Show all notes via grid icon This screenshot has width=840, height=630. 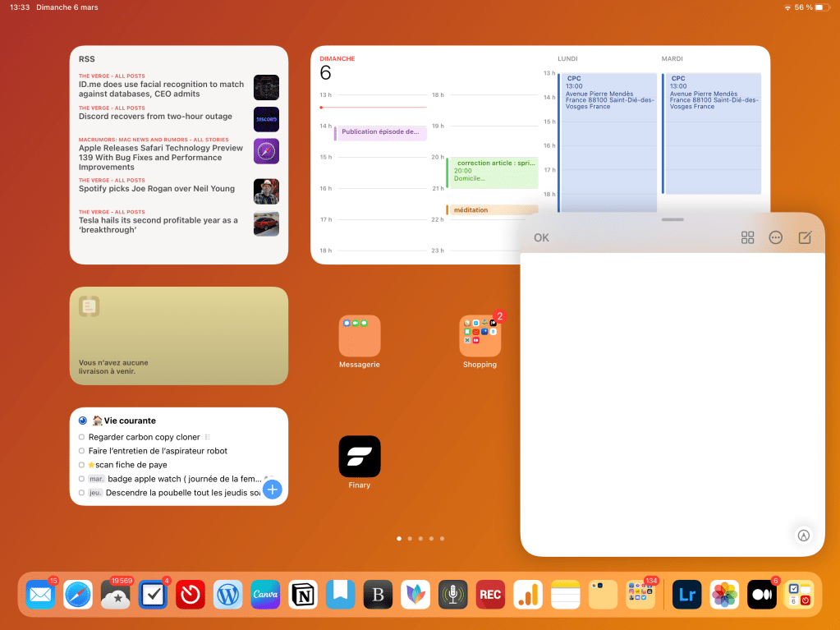point(747,237)
